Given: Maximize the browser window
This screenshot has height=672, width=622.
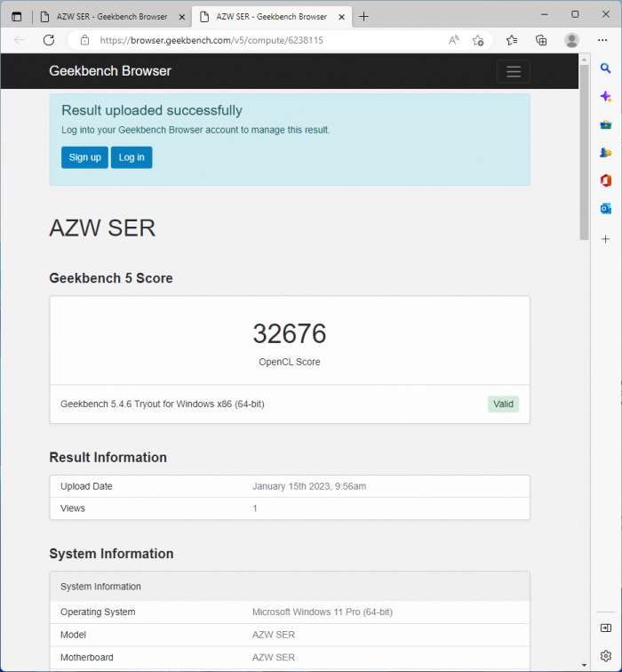Looking at the screenshot, I should click(575, 14).
